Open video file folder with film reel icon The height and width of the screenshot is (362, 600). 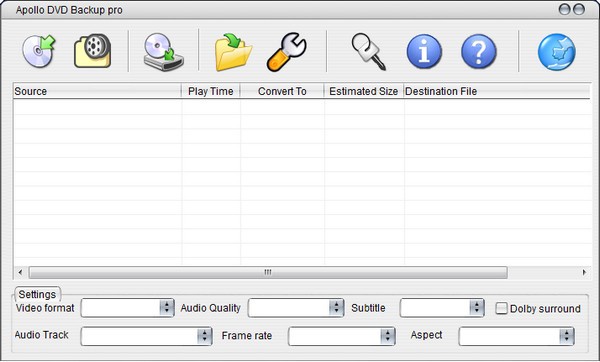(93, 51)
